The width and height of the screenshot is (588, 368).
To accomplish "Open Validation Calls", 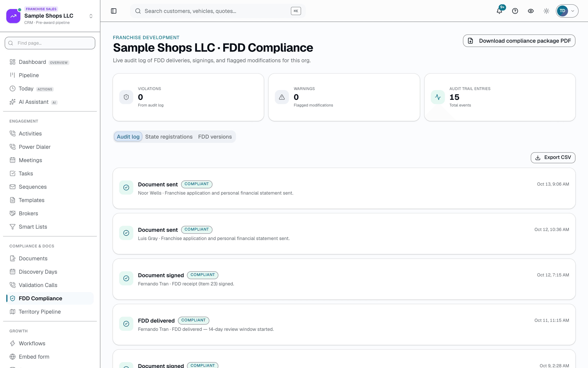I will pos(50,285).
